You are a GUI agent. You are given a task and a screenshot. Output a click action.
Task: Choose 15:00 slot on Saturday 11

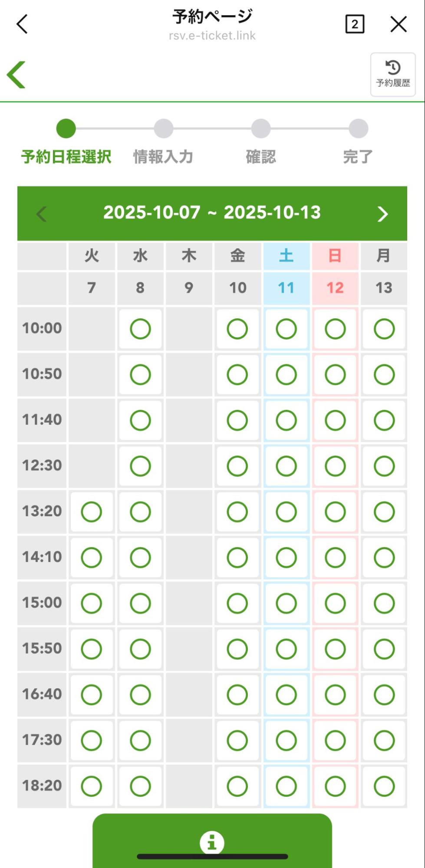[x=286, y=603]
